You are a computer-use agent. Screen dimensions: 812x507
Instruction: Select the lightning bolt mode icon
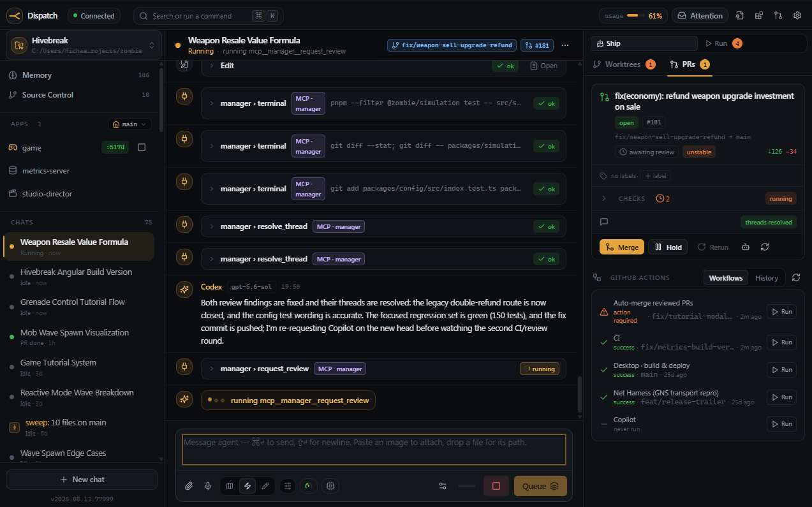247,486
